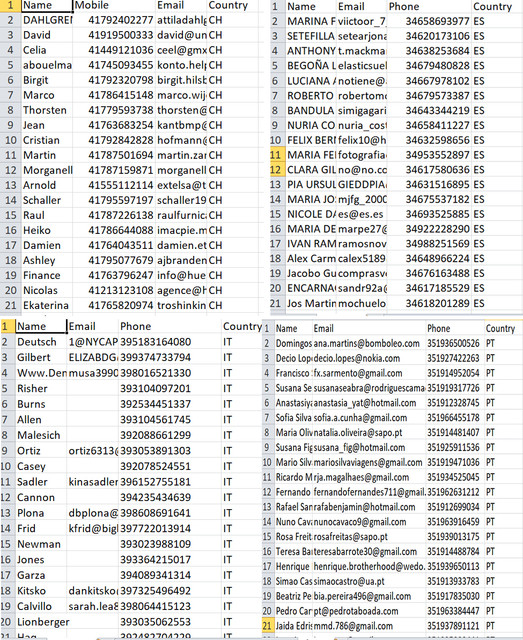523x640 pixels.
Task: Select the Country header in PT sheet
Action: (502, 329)
